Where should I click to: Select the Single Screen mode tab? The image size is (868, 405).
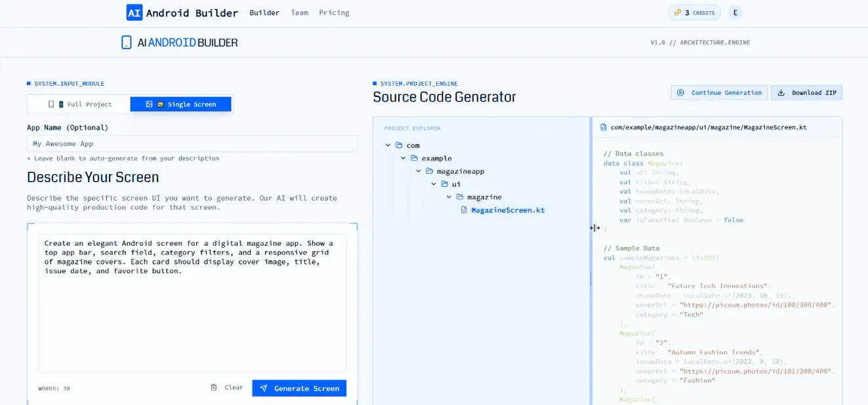[x=180, y=104]
